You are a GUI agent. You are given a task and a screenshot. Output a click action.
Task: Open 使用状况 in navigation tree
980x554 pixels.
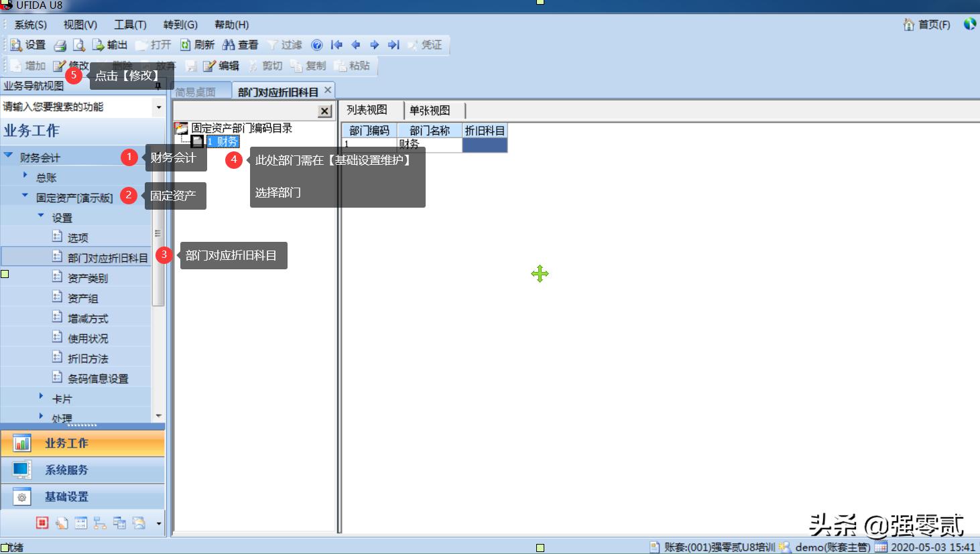88,338
